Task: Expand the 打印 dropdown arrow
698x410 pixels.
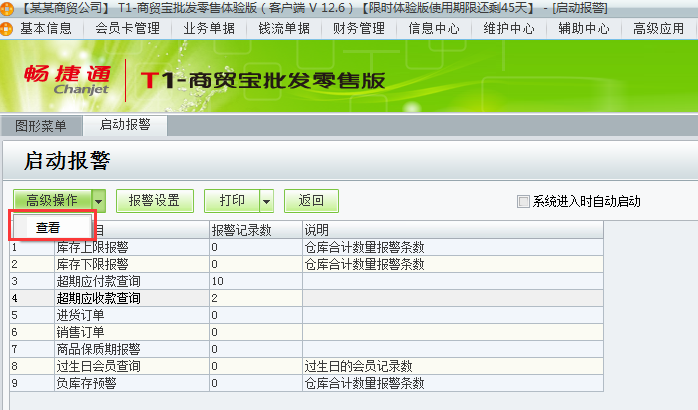Action: click(x=266, y=201)
